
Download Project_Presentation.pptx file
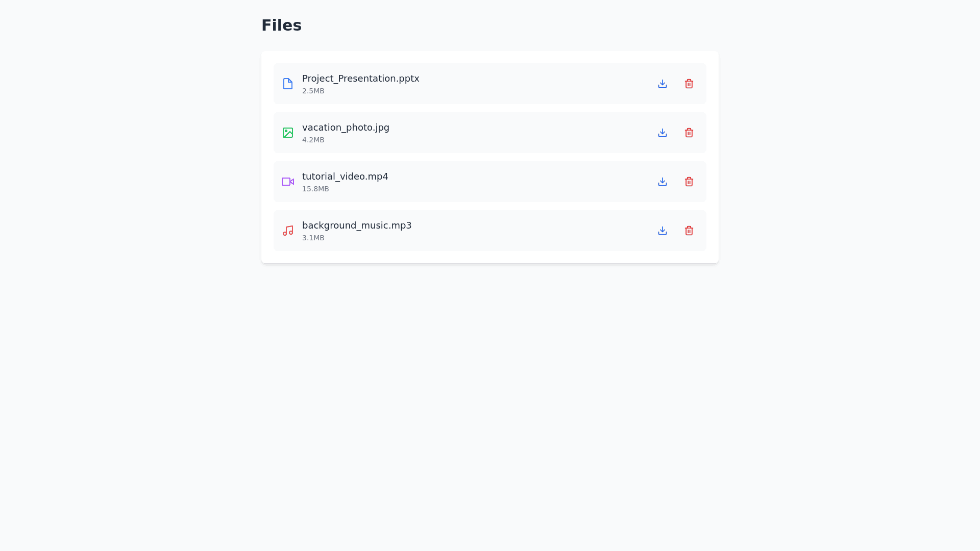point(662,84)
